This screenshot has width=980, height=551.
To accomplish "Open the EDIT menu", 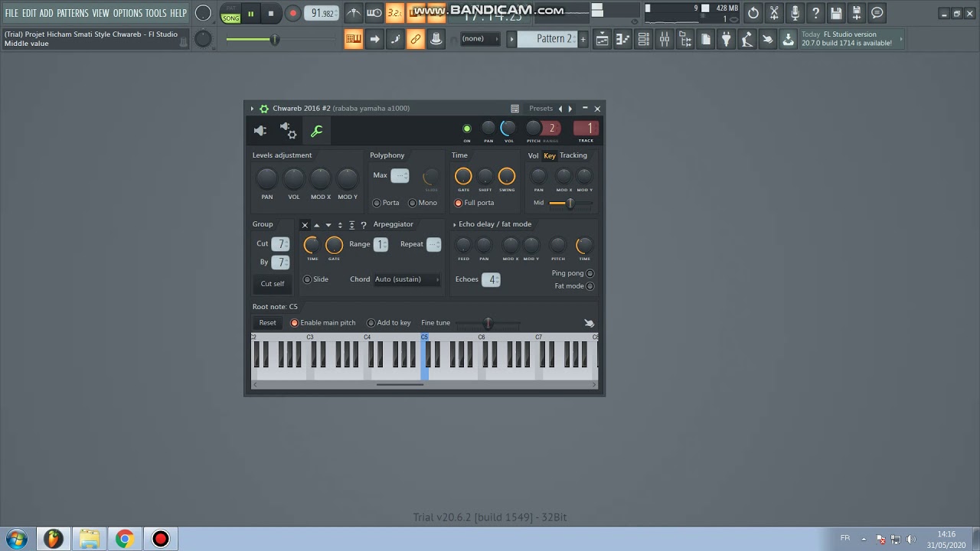I will [x=29, y=13].
